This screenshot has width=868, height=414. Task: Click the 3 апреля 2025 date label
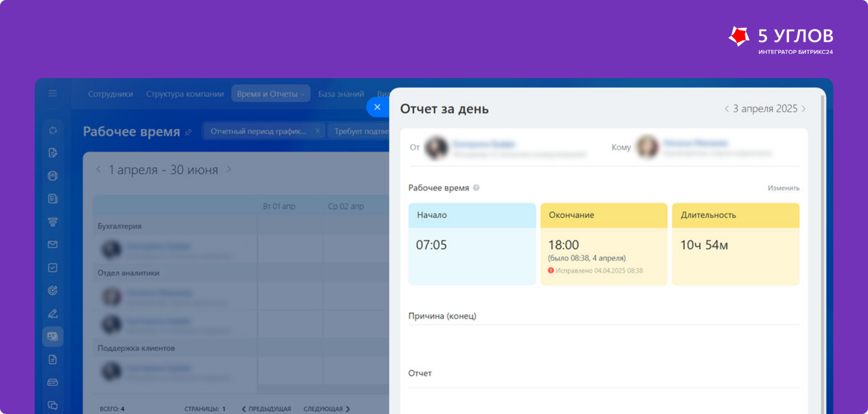click(765, 109)
